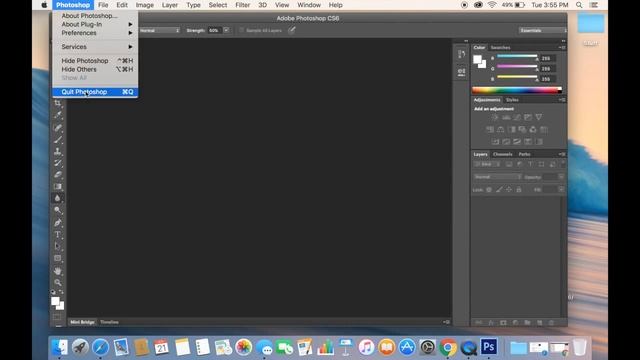The width and height of the screenshot is (640, 360).
Task: Click the Strength percentage field
Action: click(x=215, y=30)
